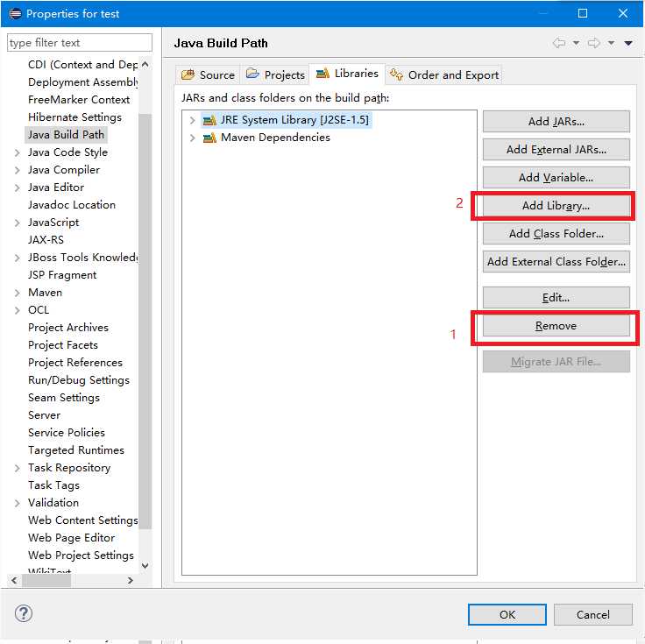
Task: Switch to the Source tab
Action: 209,74
